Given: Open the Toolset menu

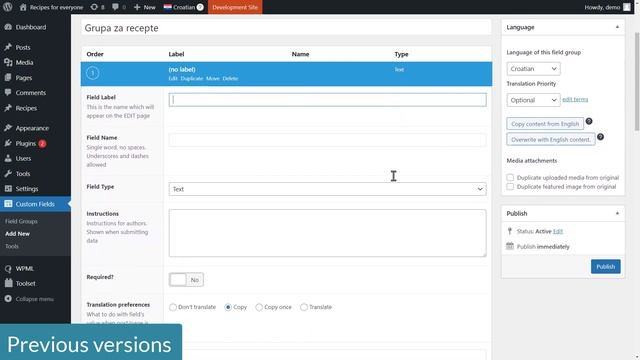Looking at the screenshot, I should (x=25, y=283).
